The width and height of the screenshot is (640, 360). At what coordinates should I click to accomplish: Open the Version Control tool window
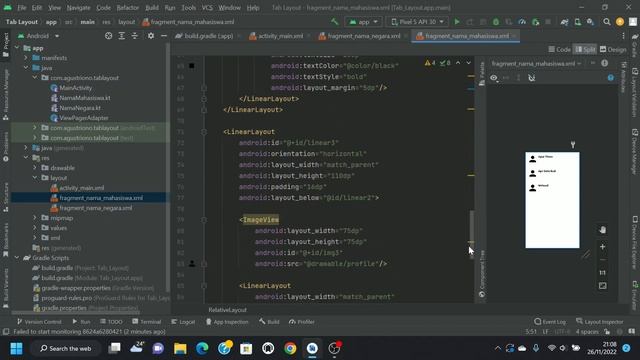[x=39, y=322]
